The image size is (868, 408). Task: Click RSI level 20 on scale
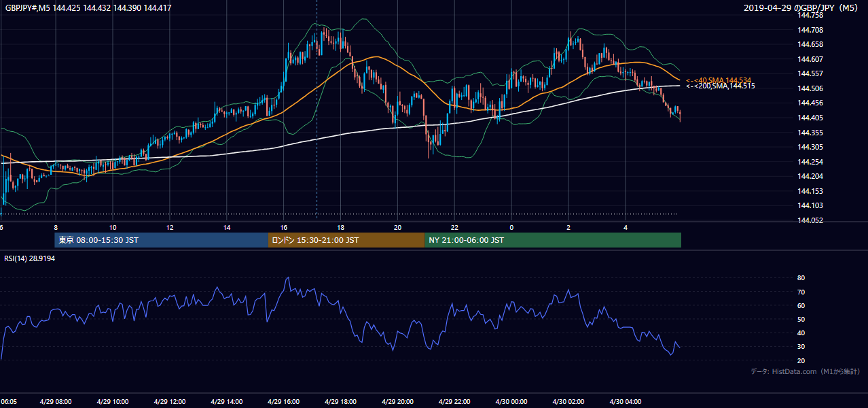pyautogui.click(x=801, y=360)
